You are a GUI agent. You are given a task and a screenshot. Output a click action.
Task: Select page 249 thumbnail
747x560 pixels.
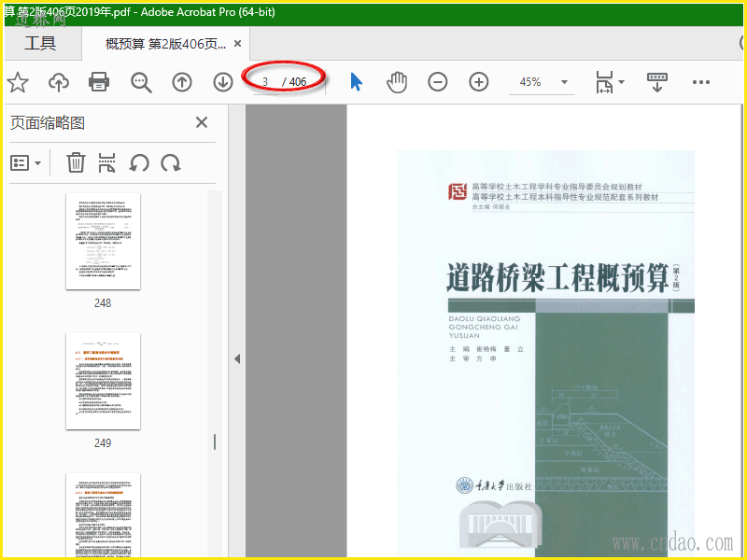point(103,381)
